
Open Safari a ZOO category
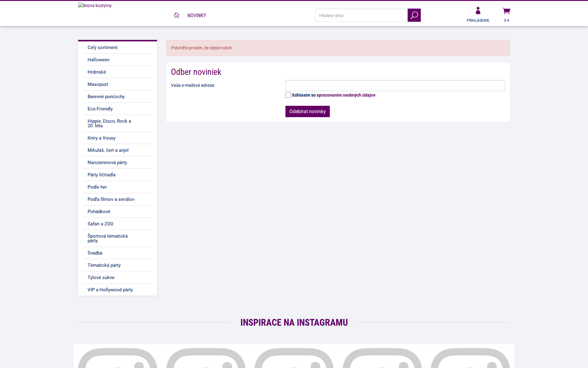[x=100, y=224]
